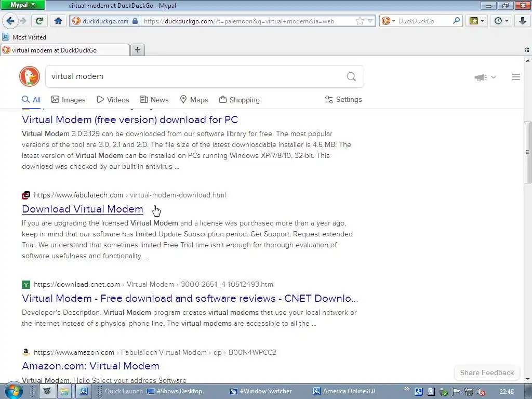
Task: Open the Download Virtual Modem result
Action: pos(83,209)
